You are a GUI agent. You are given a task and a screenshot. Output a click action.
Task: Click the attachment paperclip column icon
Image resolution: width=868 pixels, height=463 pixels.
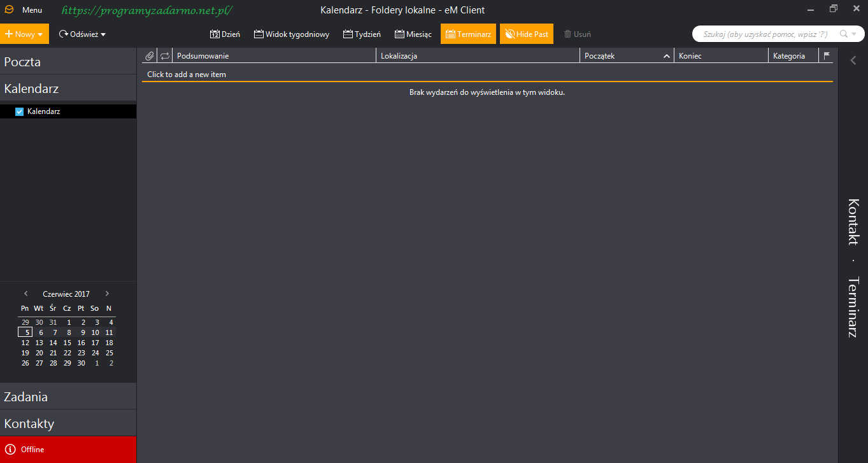(x=149, y=56)
